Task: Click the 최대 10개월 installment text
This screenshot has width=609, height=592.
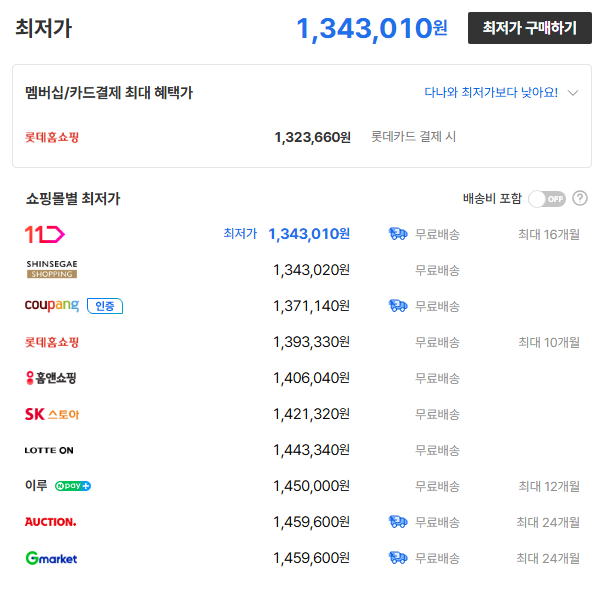Action: (549, 342)
